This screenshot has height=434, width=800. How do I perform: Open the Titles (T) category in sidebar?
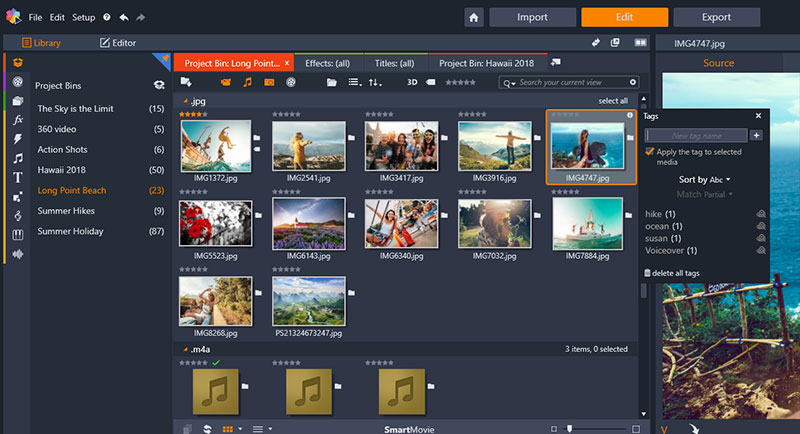tap(18, 177)
